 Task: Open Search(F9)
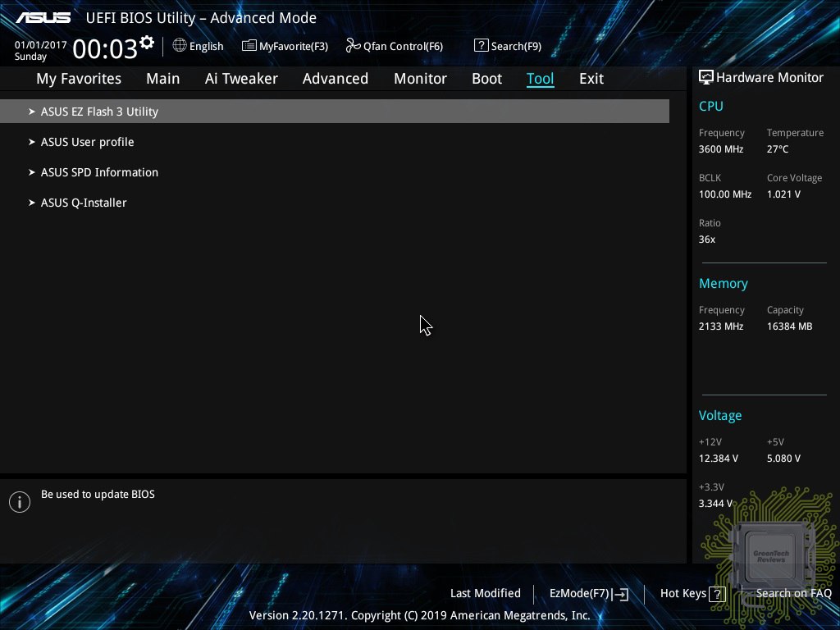pos(517,46)
